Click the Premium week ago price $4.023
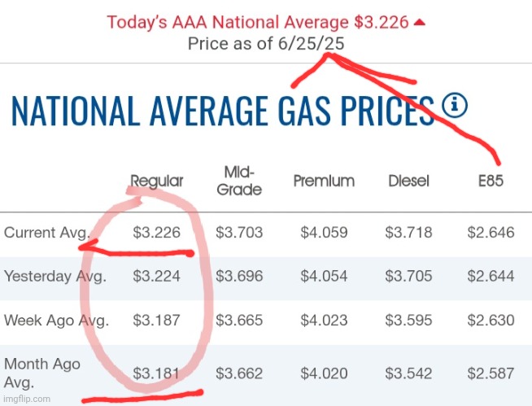This screenshot has width=532, height=406. (x=324, y=321)
